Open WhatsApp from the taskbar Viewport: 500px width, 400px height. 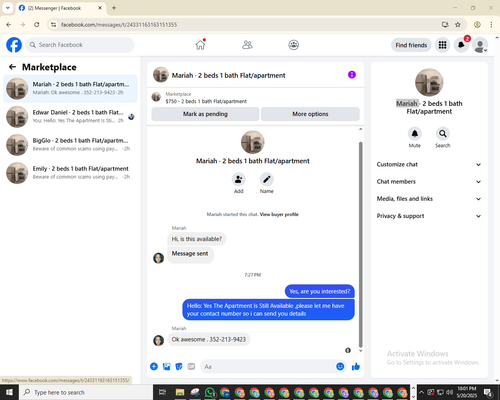point(210,392)
